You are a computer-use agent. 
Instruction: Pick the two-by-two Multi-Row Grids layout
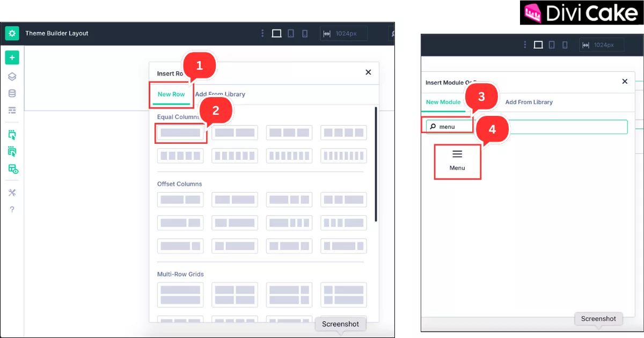pos(235,295)
